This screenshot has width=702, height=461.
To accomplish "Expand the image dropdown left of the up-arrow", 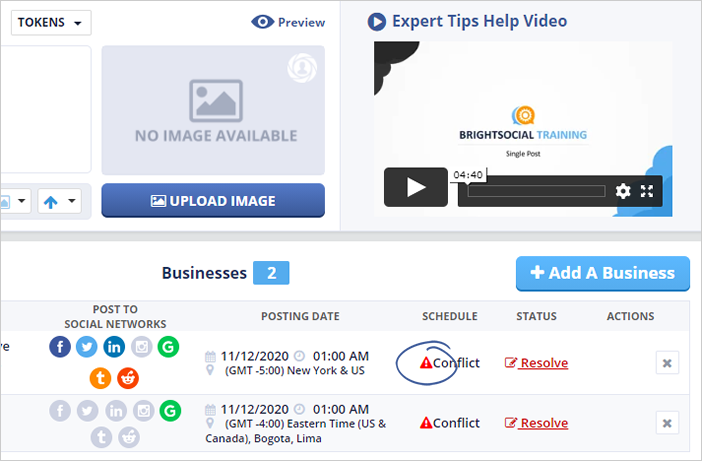I will [14, 201].
